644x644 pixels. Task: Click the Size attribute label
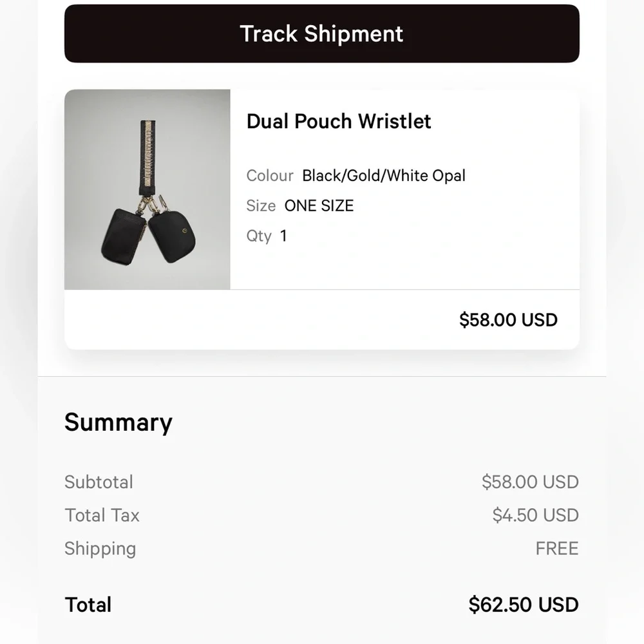click(x=260, y=205)
